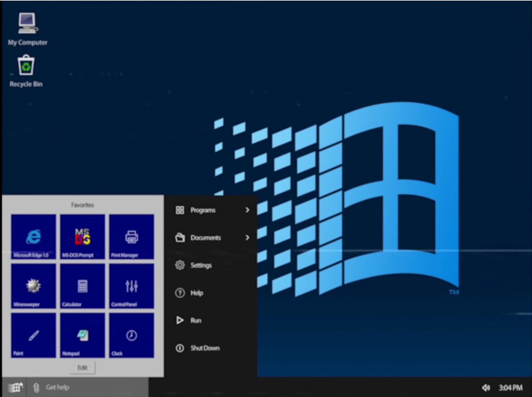Select Help from the Start menu

click(x=197, y=293)
